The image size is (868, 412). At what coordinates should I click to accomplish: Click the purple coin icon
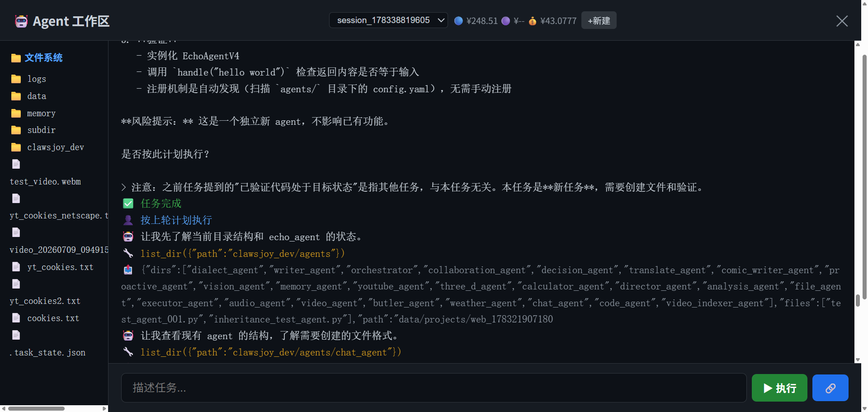point(506,21)
